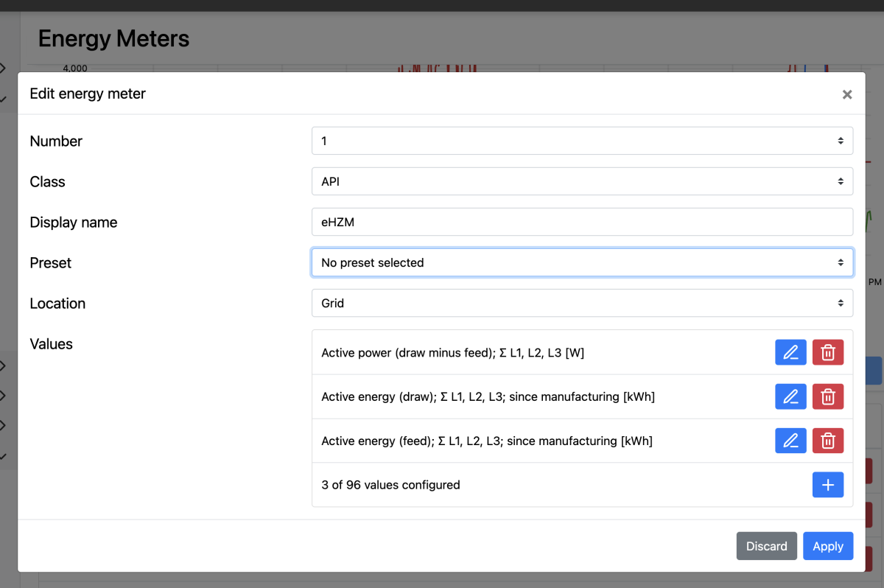Delete the Active energy (draw) value
Screen dimensions: 884x588
828,397
